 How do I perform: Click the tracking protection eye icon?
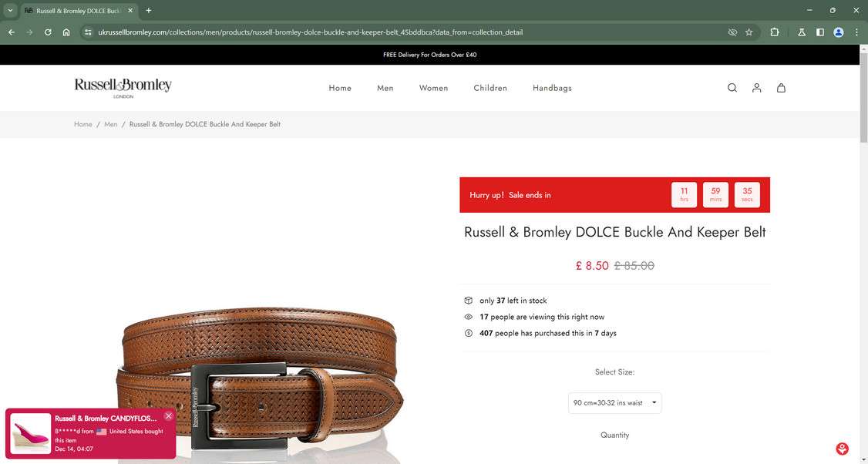pyautogui.click(x=732, y=32)
